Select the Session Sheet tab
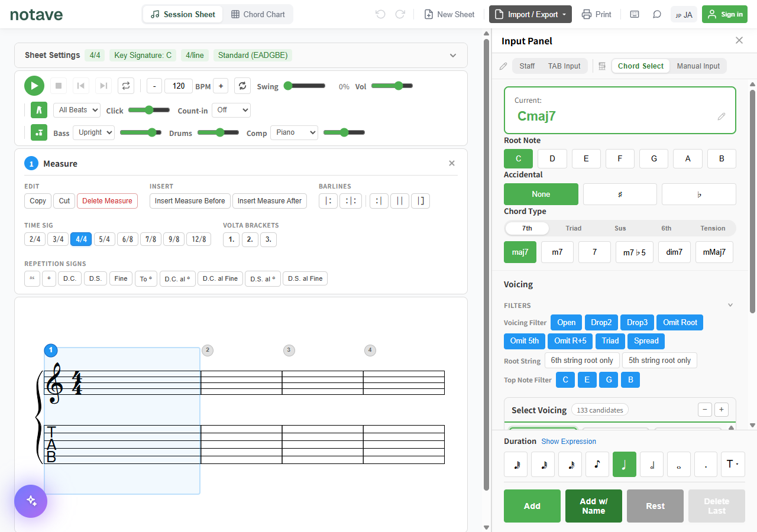 tap(183, 14)
